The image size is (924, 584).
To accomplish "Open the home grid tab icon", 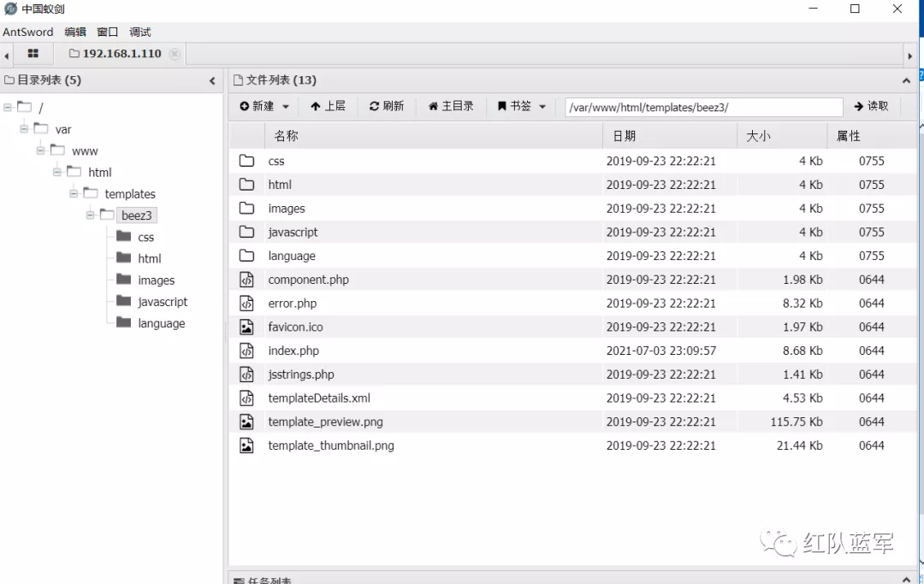I will 33,54.
